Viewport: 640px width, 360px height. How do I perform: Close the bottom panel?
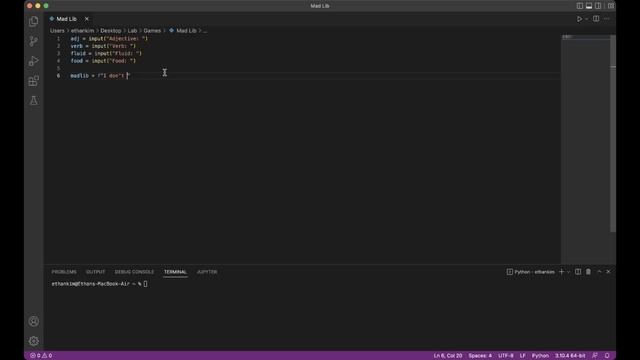(x=608, y=272)
